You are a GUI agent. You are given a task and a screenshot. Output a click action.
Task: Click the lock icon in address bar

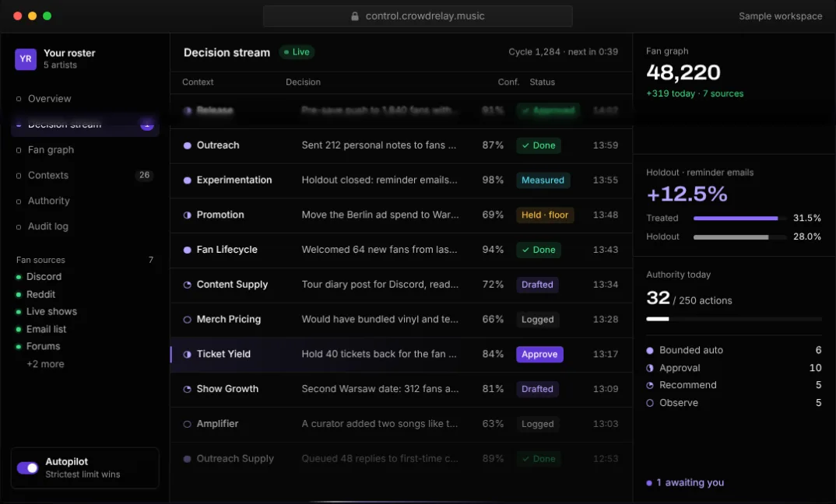tap(354, 16)
